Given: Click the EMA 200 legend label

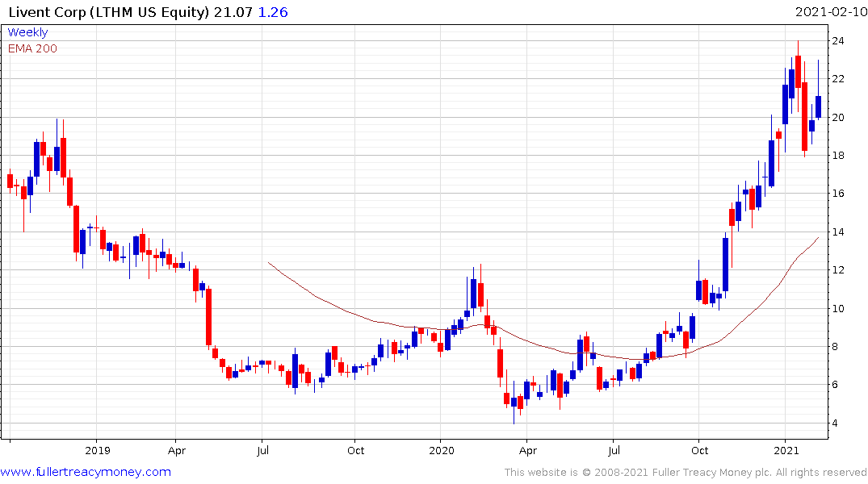Looking at the screenshot, I should 32,48.
